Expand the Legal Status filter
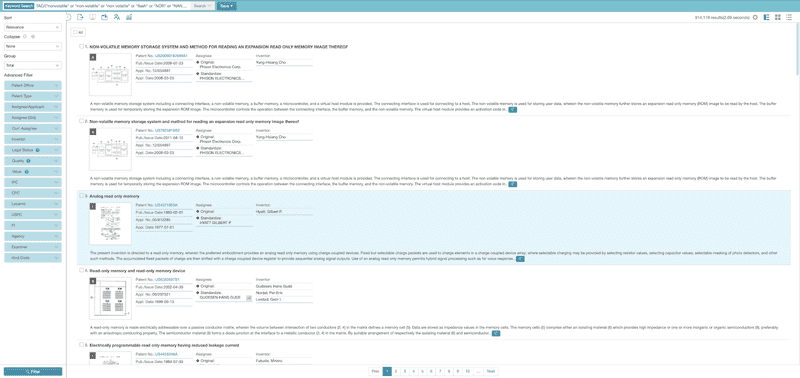800x378 pixels. [x=33, y=150]
